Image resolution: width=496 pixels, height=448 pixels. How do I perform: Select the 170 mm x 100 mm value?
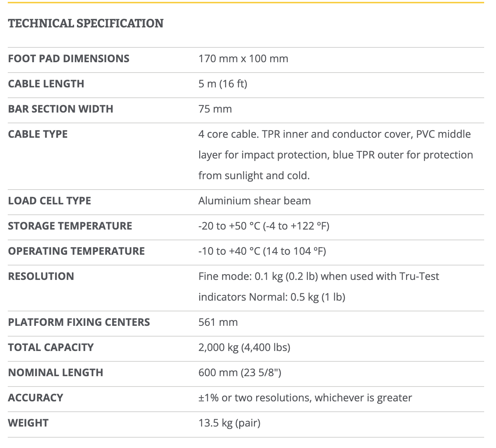(243, 58)
